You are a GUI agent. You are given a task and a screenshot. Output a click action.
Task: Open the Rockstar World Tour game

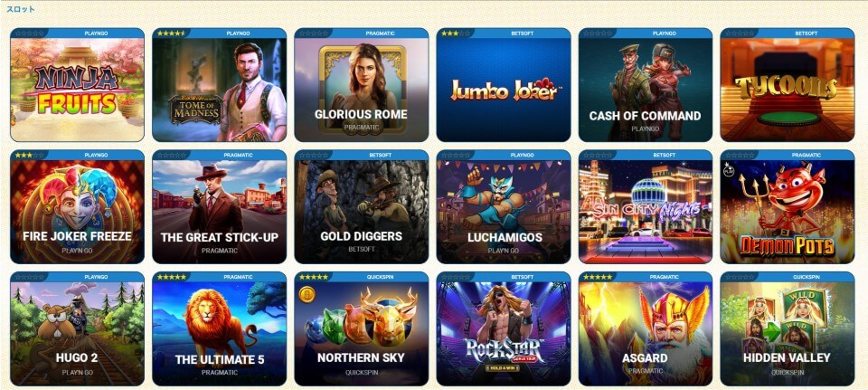[x=504, y=328]
